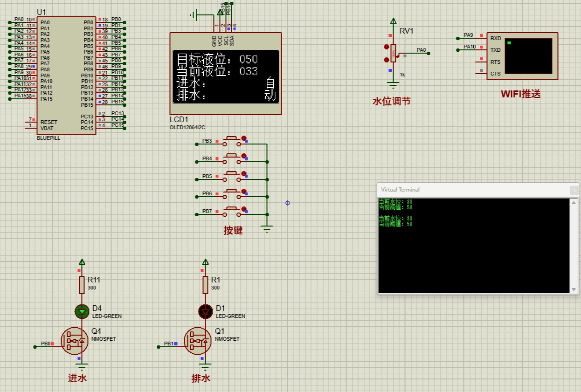The width and height of the screenshot is (581, 392).
Task: Click the OLED display LCD1 screen
Action: [226, 76]
